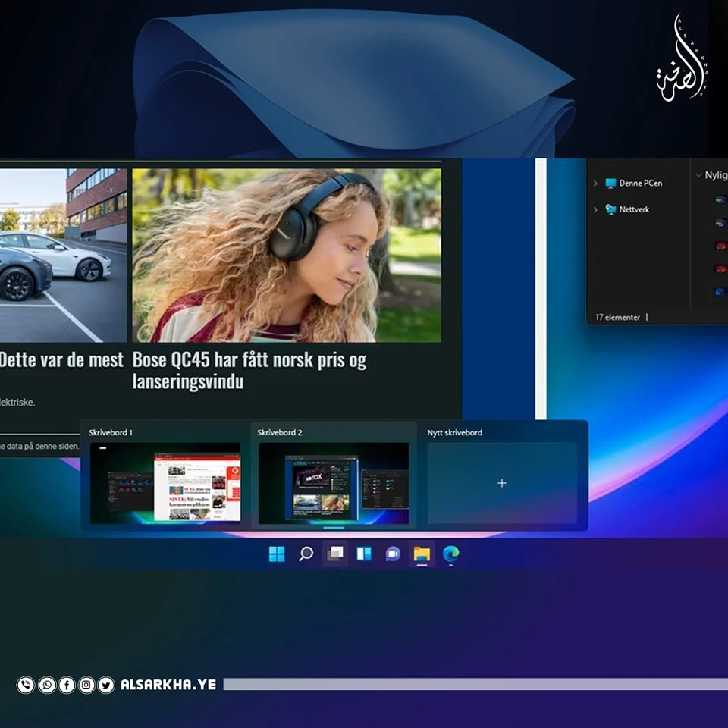The height and width of the screenshot is (728, 728).
Task: Collapse the Nylig section chevron
Action: (698, 175)
